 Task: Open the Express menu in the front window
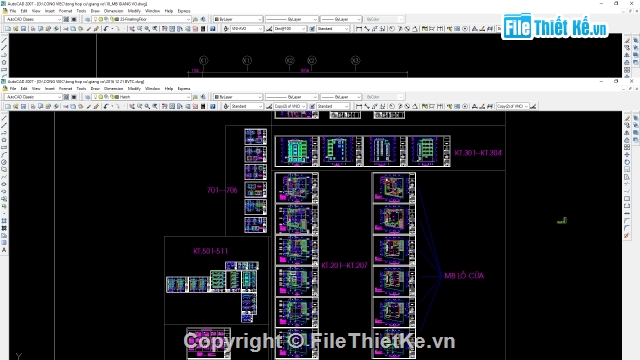[184, 89]
